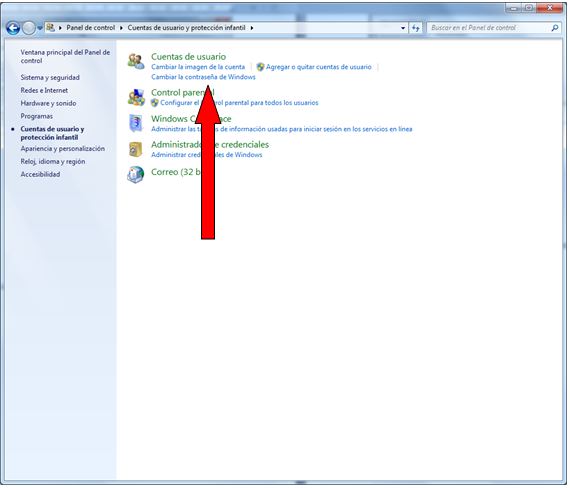Screen dimensions: 570x488
Task: Click the Administrador de credenciales safe icon
Action: tap(136, 149)
